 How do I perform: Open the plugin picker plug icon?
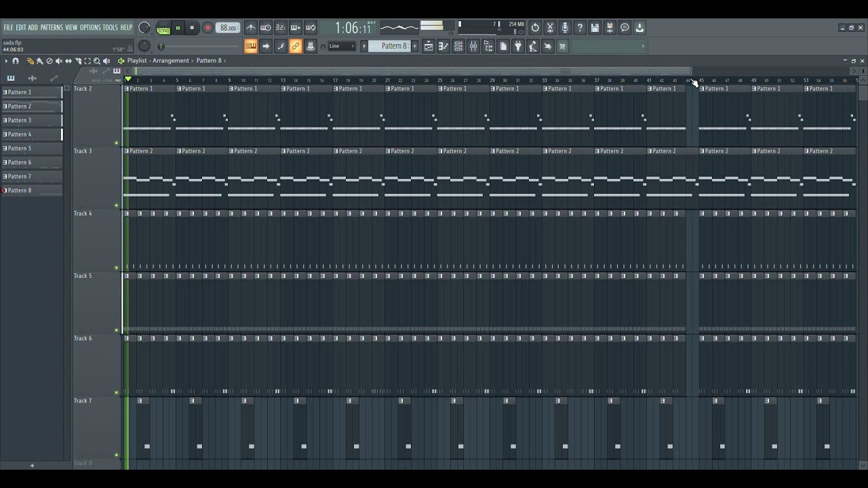click(x=518, y=46)
